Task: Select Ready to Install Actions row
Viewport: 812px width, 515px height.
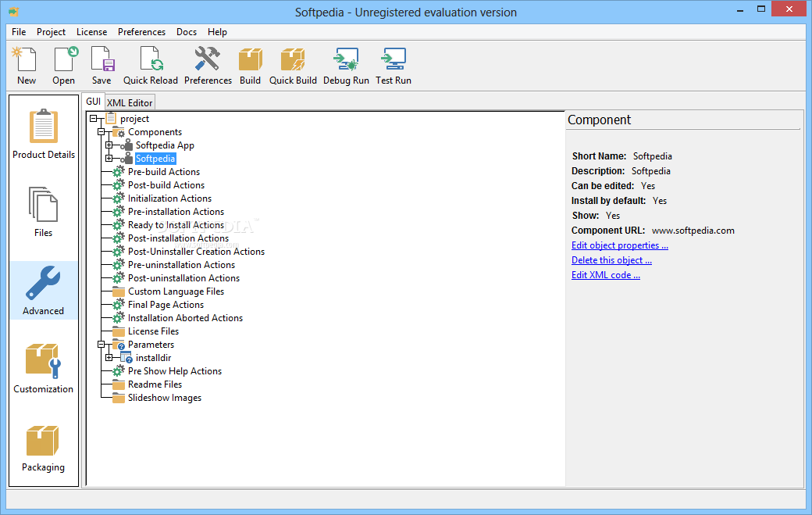Action: click(x=176, y=225)
